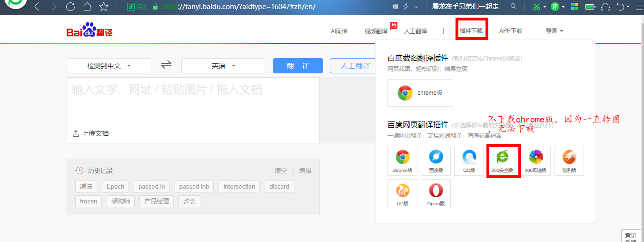Click the lightning speed-mode icon
This screenshot has height=242, width=644.
coord(406,7)
